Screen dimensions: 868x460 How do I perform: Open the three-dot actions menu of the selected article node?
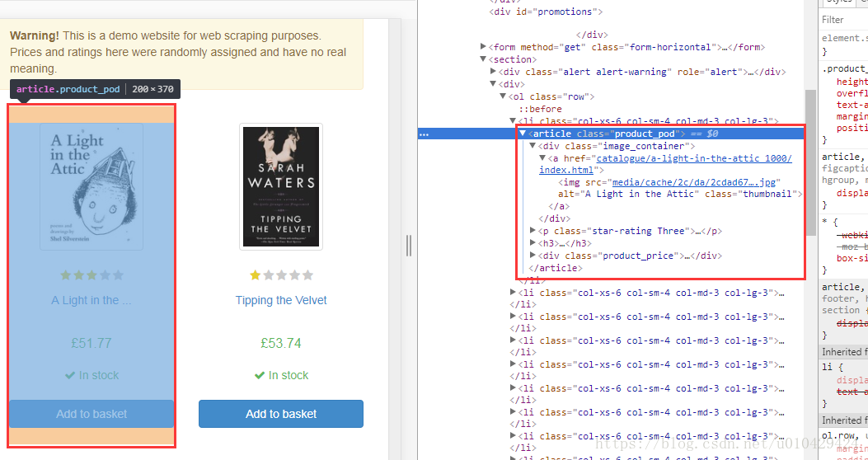(424, 134)
